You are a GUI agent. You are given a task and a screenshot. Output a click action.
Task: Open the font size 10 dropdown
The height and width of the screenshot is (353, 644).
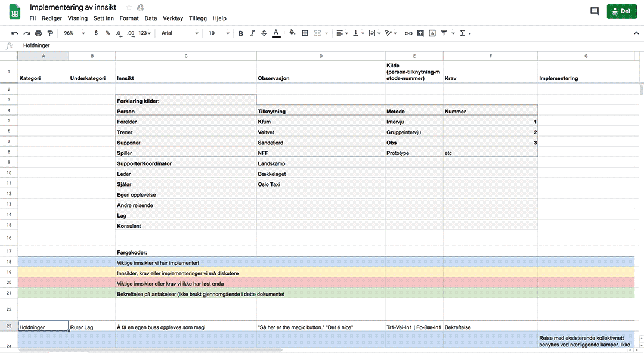pyautogui.click(x=219, y=33)
